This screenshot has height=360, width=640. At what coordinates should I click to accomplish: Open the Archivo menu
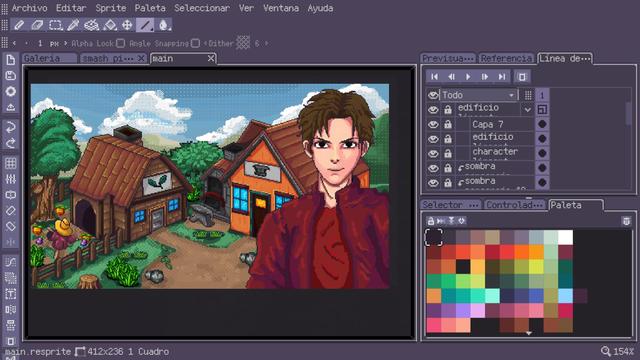(x=29, y=8)
